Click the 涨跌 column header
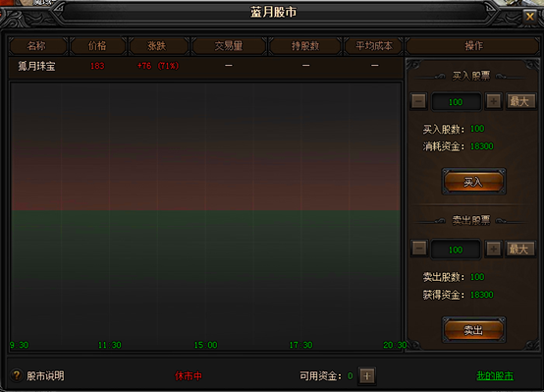The image size is (544, 392). [158, 46]
